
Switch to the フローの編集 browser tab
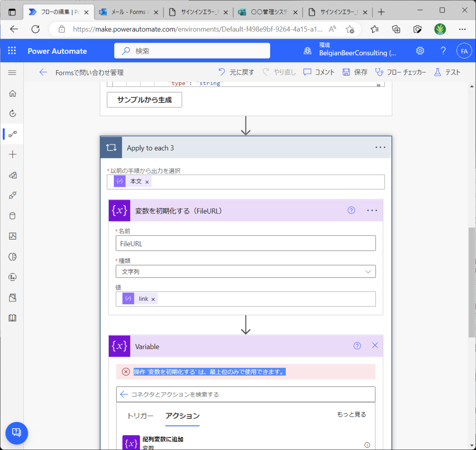[x=59, y=12]
